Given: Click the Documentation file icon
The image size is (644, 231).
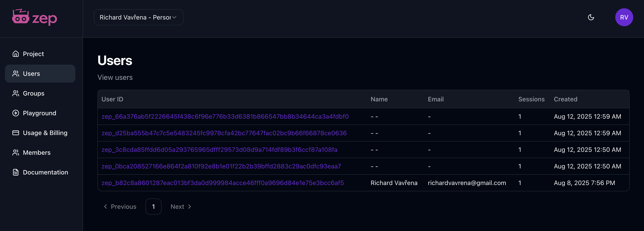Looking at the screenshot, I should [x=16, y=172].
